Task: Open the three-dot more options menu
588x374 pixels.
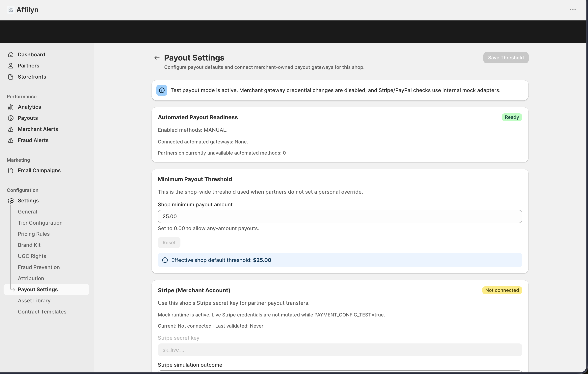Action: pos(573,10)
